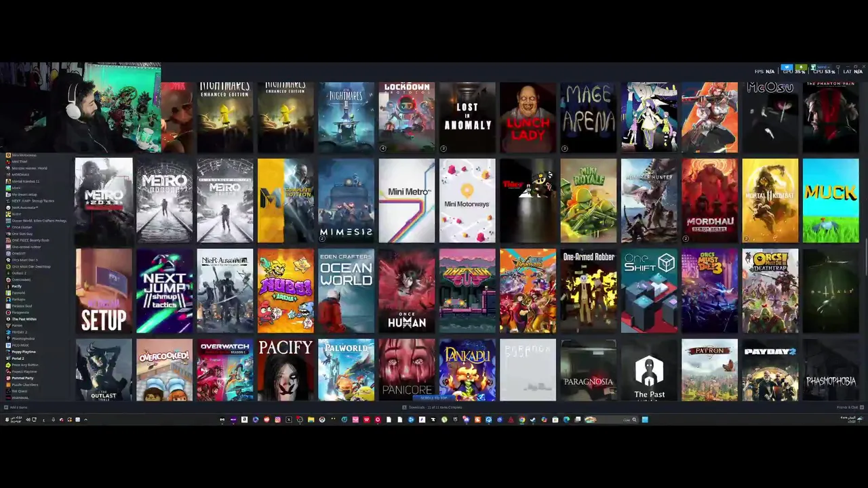Click the Steam taskbar icon
The height and width of the screenshot is (488, 868).
[x=533, y=420]
